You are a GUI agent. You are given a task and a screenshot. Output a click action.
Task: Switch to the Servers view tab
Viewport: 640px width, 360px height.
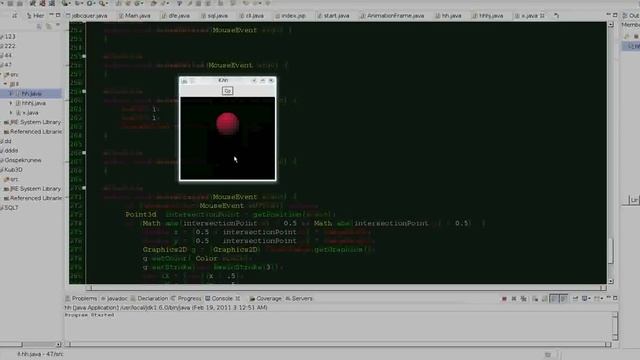coord(299,298)
